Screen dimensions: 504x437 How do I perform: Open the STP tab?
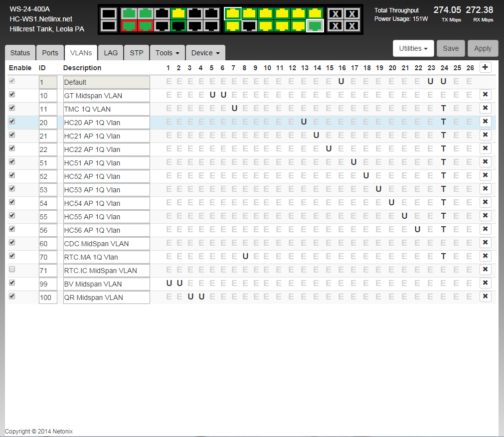click(x=136, y=53)
